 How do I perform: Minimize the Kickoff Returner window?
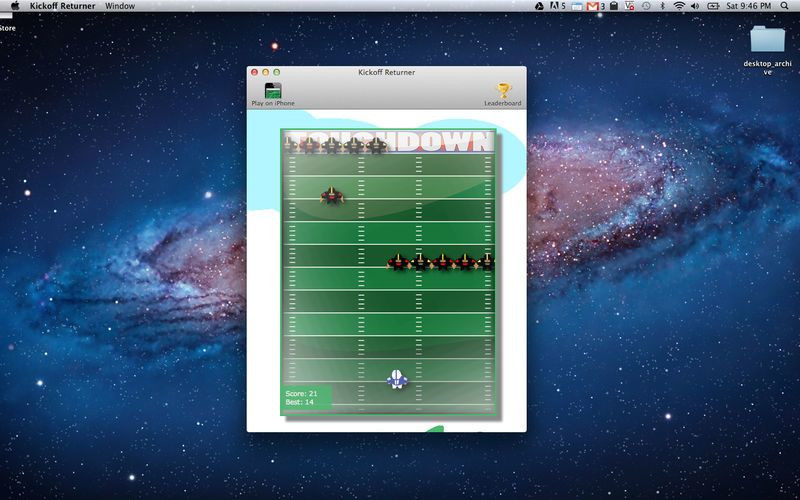(265, 72)
